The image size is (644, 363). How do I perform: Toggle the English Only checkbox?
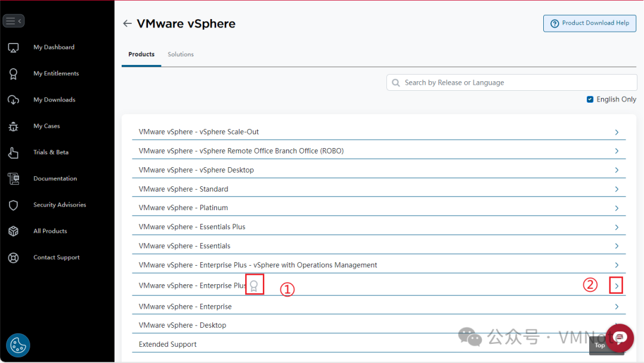click(x=590, y=99)
